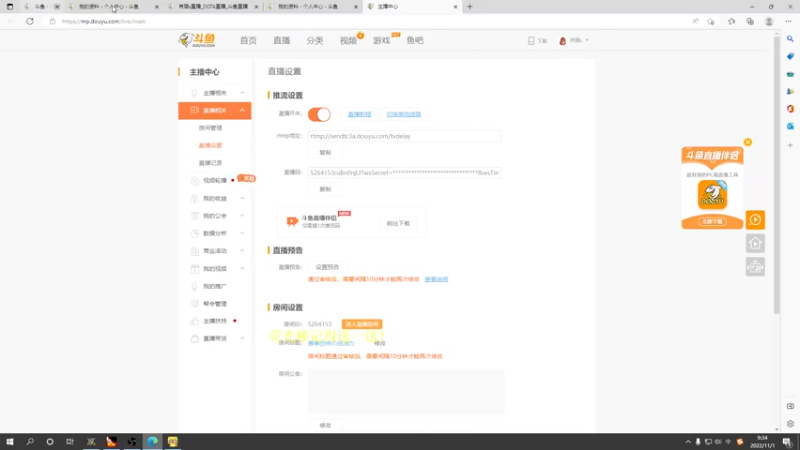The height and width of the screenshot is (450, 800).
Task: Switch to the DOTA直播 browser tab
Action: 213,7
